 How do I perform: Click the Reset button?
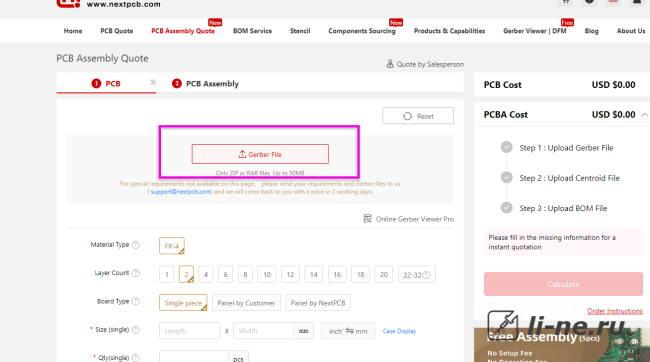pyautogui.click(x=418, y=116)
